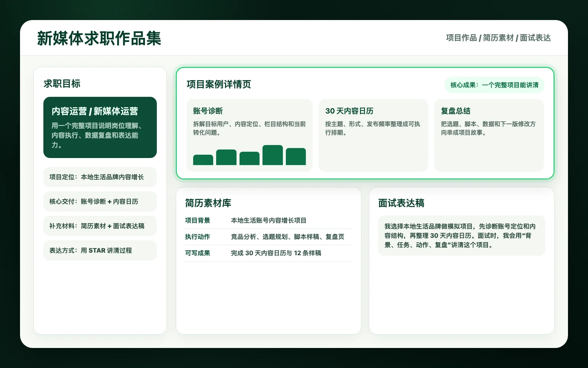Click the 把选题、脚本、数据 description text
The image size is (588, 368).
pyautogui.click(x=488, y=128)
